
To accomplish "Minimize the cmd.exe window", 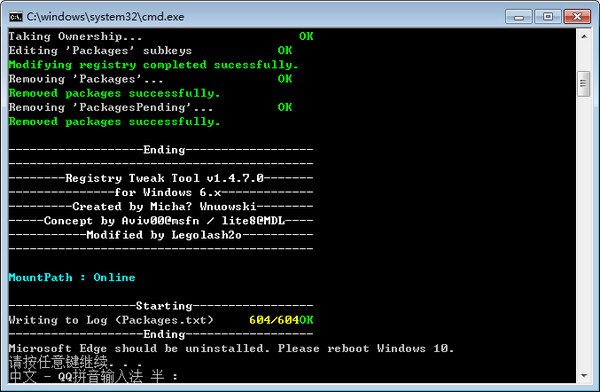I will pyautogui.click(x=518, y=17).
